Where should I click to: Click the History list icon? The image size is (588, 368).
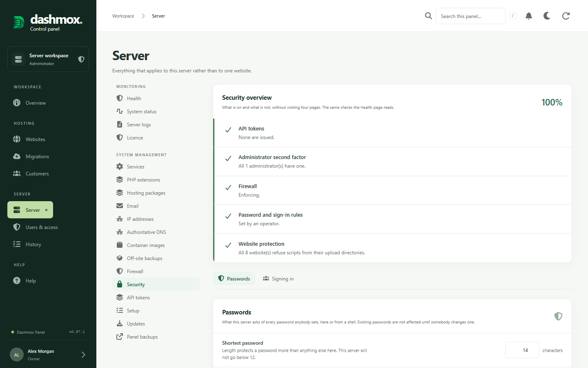(17, 244)
